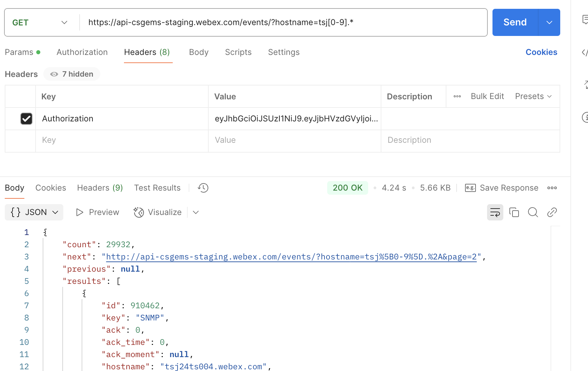Open response history clock icon
Image resolution: width=588 pixels, height=371 pixels.
click(203, 188)
